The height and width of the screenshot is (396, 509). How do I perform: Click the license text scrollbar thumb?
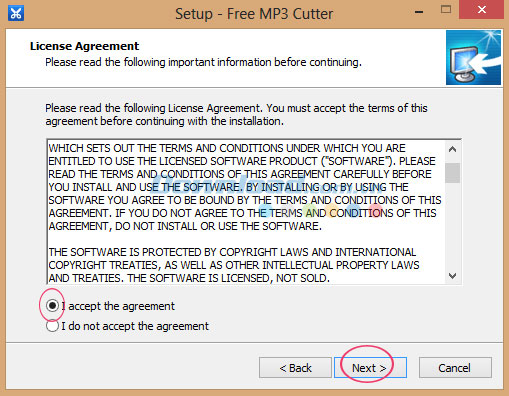(x=452, y=173)
